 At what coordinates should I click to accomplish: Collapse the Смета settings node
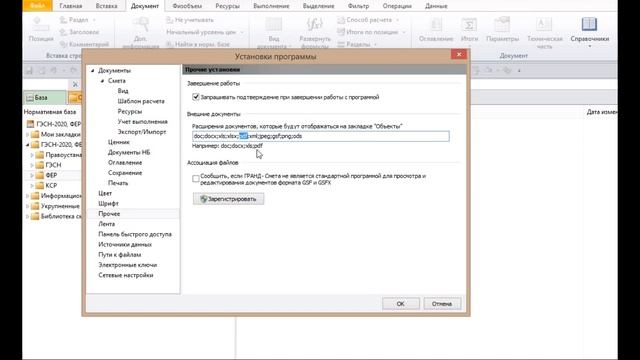(102, 81)
